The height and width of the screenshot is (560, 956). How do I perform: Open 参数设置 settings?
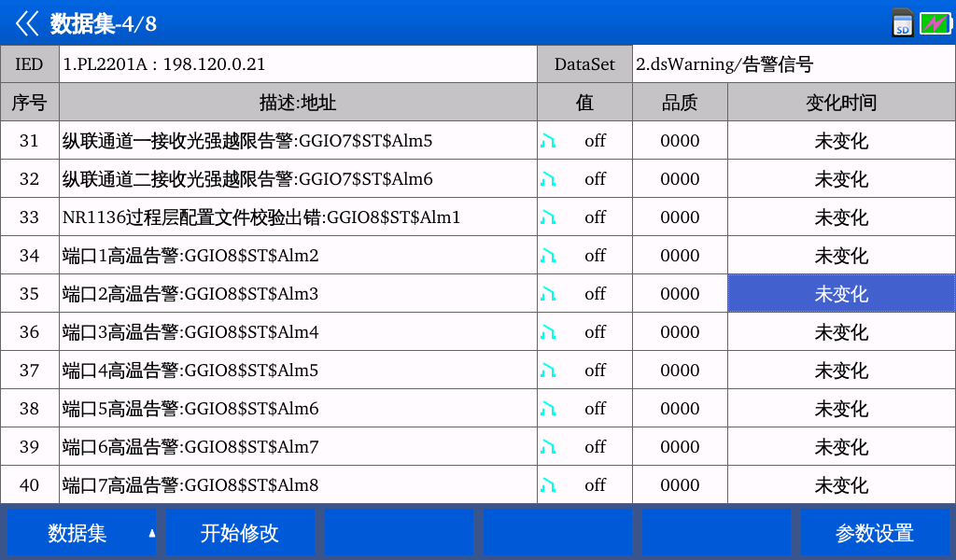[x=874, y=534]
